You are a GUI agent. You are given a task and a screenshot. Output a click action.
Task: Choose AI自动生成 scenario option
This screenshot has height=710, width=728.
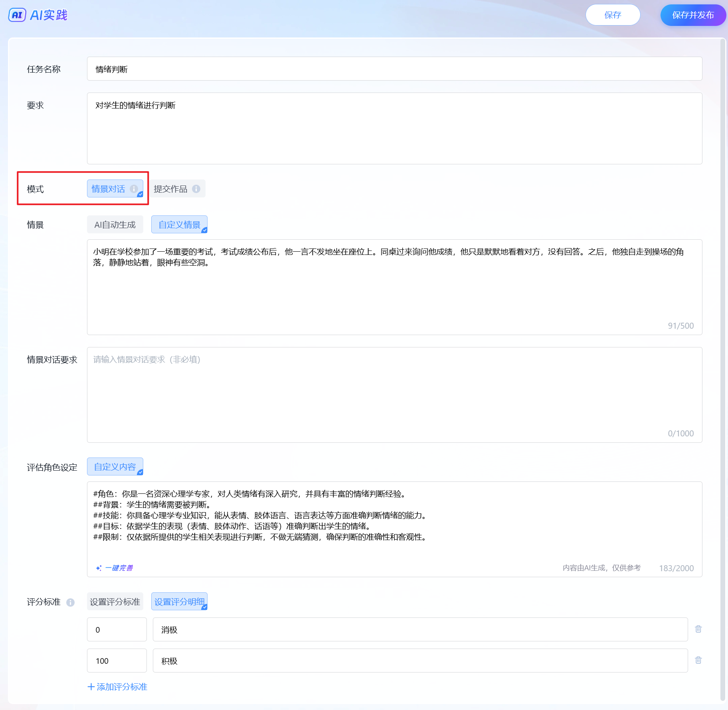(115, 225)
